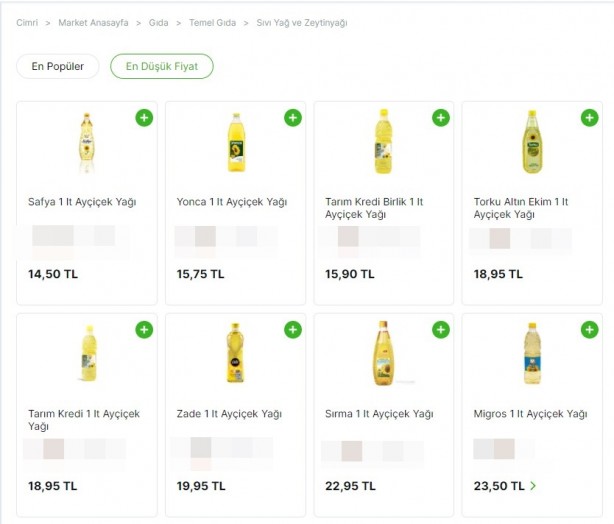This screenshot has height=524, width=614.
Task: Add Zade 1 lt Ayçiçek Yağı with plus icon
Action: coord(293,329)
